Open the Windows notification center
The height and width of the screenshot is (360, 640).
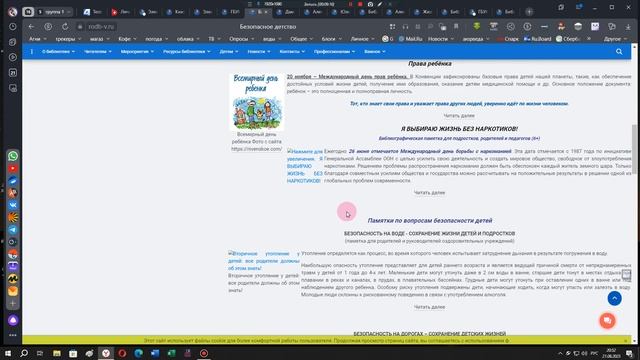point(629,353)
